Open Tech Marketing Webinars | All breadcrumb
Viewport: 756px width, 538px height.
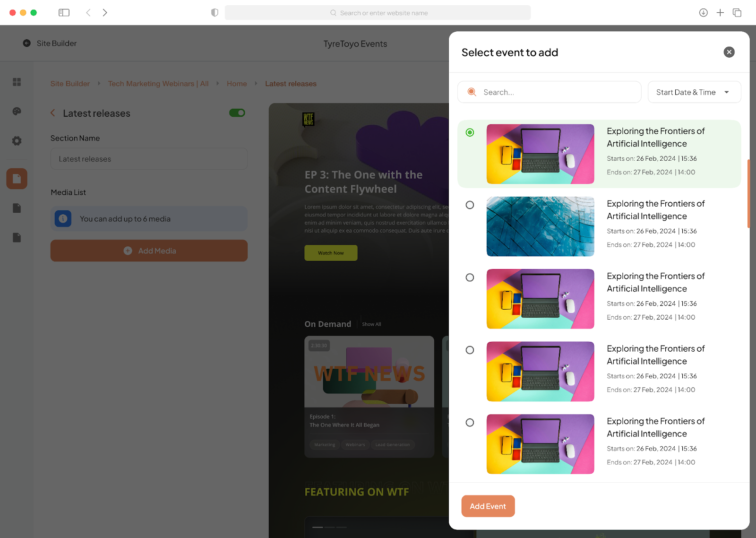(x=158, y=84)
